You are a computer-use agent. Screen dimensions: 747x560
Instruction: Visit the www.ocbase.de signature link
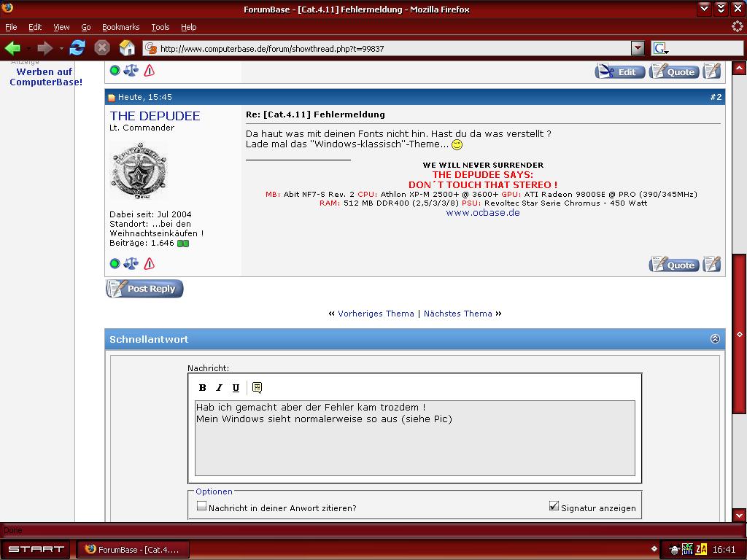click(x=483, y=213)
